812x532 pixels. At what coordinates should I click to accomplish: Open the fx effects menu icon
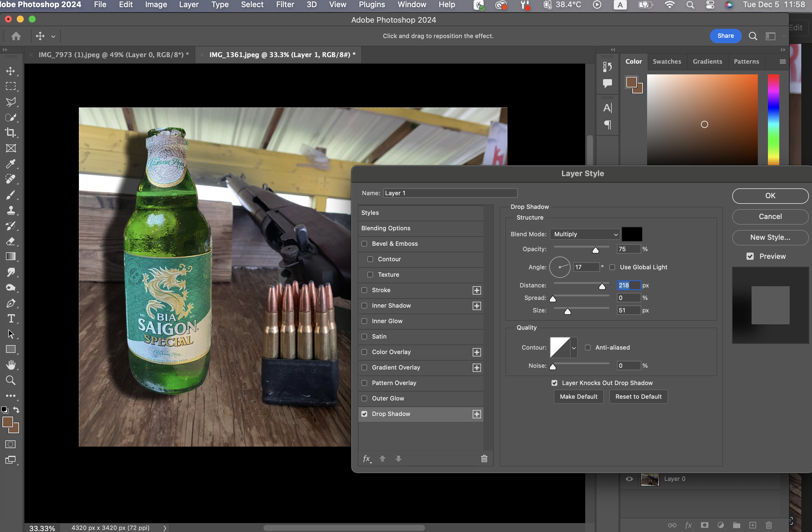tap(367, 459)
